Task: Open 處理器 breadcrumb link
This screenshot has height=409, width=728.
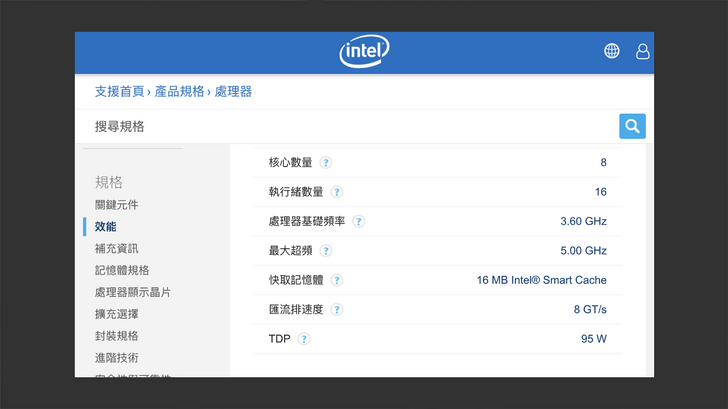Action: [x=232, y=92]
